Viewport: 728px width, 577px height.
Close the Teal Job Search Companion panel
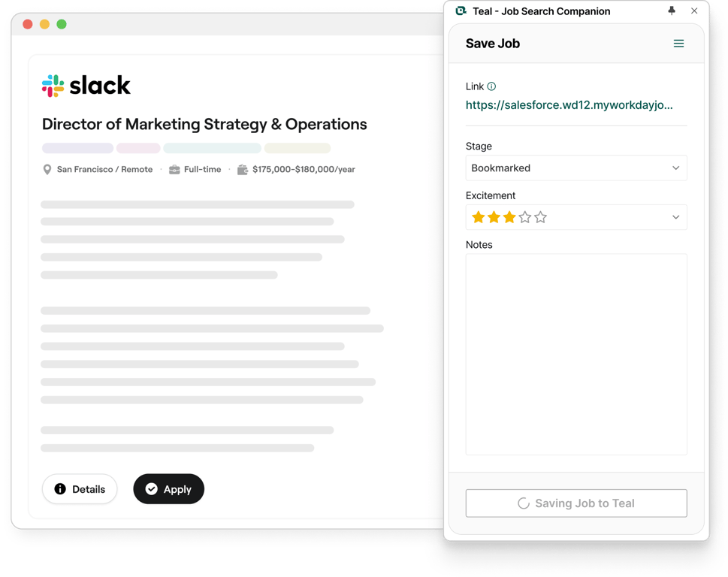pos(694,11)
